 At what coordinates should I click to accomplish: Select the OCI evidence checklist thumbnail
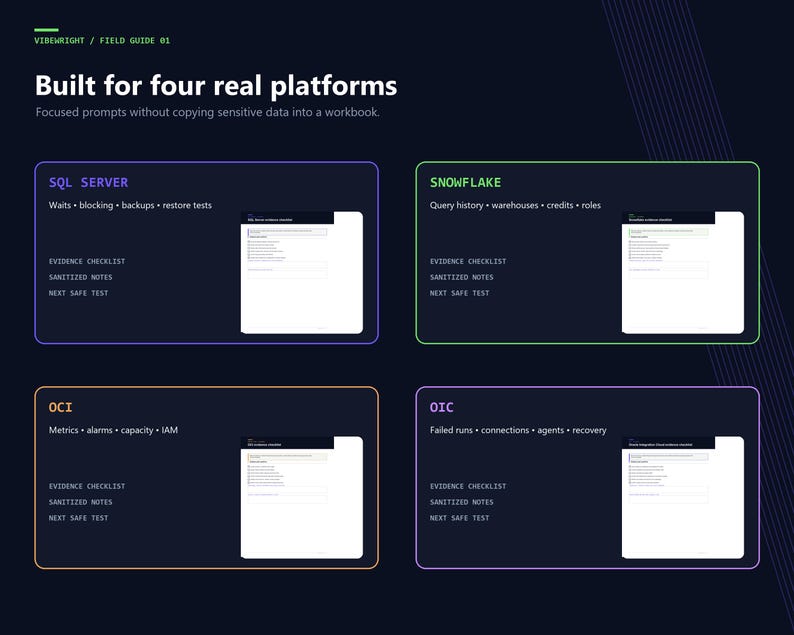(x=302, y=497)
